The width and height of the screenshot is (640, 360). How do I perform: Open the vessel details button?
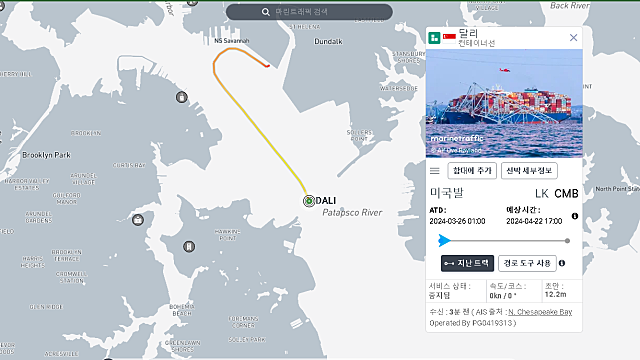[x=529, y=171]
